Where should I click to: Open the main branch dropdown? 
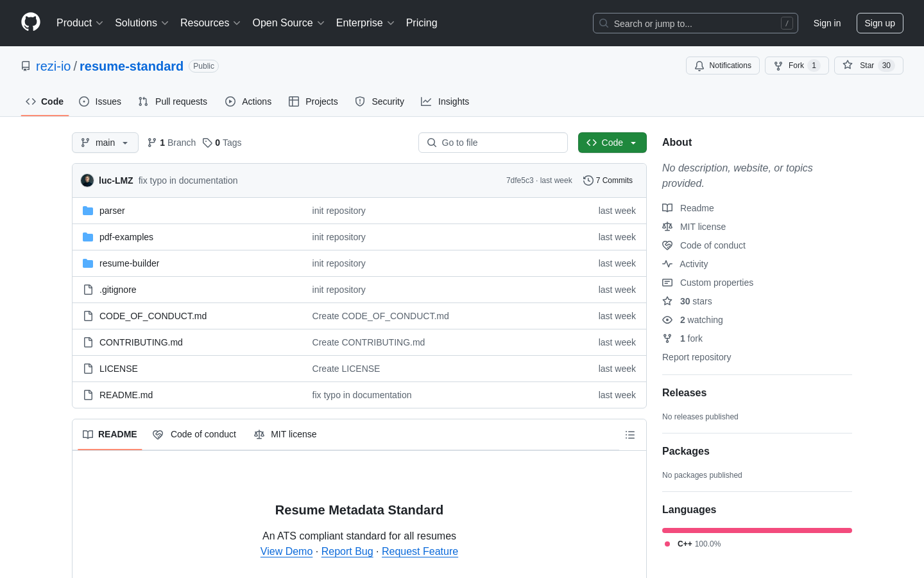(105, 143)
